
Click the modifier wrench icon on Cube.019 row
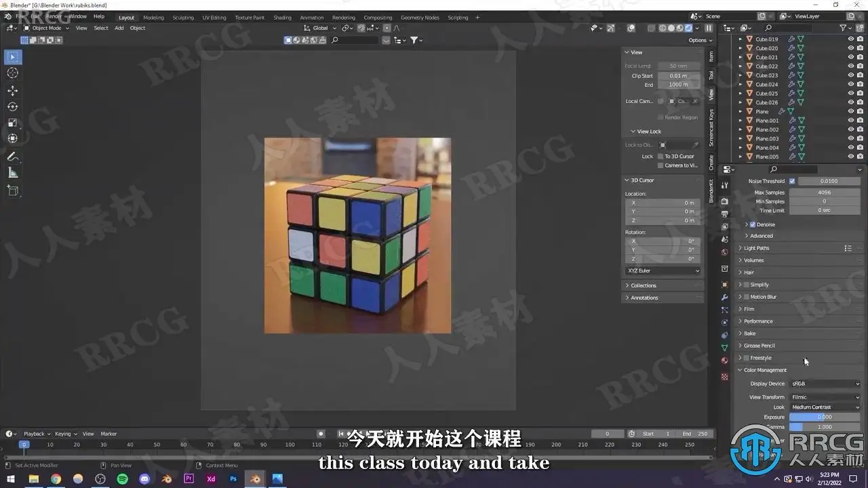791,39
